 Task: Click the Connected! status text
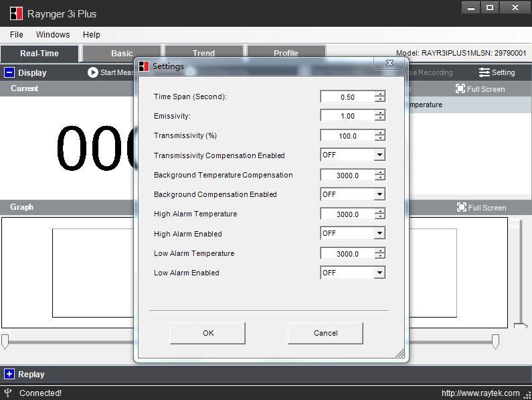tap(40, 393)
